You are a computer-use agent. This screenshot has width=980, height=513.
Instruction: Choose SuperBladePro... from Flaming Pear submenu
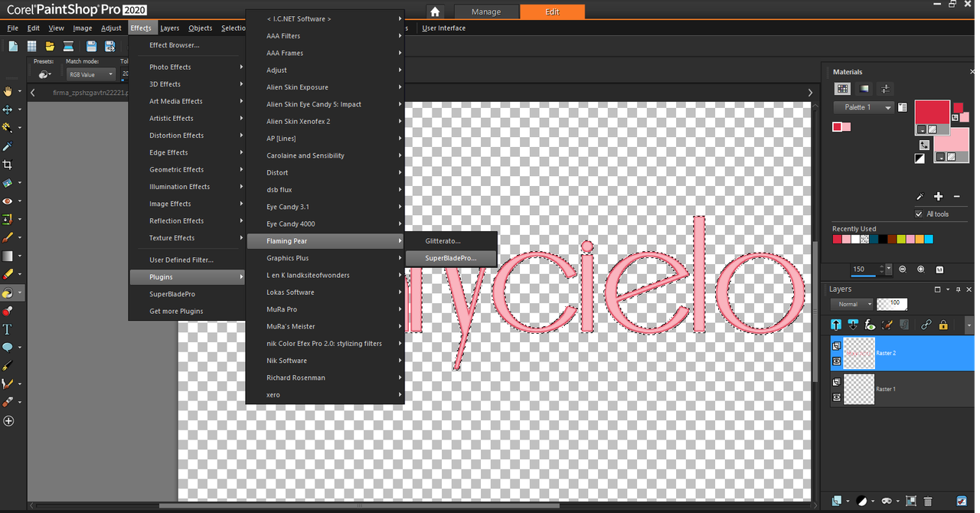pyautogui.click(x=451, y=258)
